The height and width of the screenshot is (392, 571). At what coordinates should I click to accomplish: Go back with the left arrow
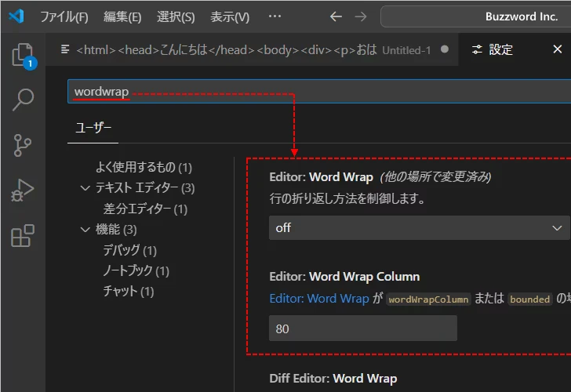[x=336, y=16]
